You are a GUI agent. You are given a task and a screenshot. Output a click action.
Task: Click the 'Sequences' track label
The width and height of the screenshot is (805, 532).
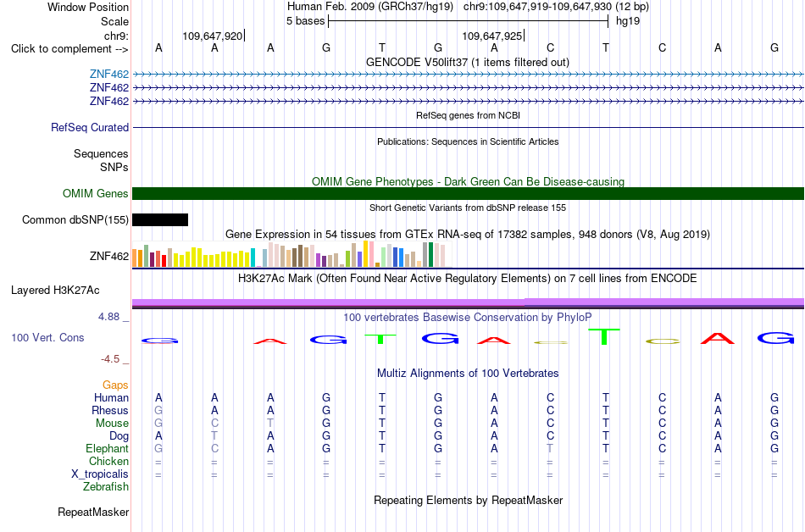click(x=101, y=154)
